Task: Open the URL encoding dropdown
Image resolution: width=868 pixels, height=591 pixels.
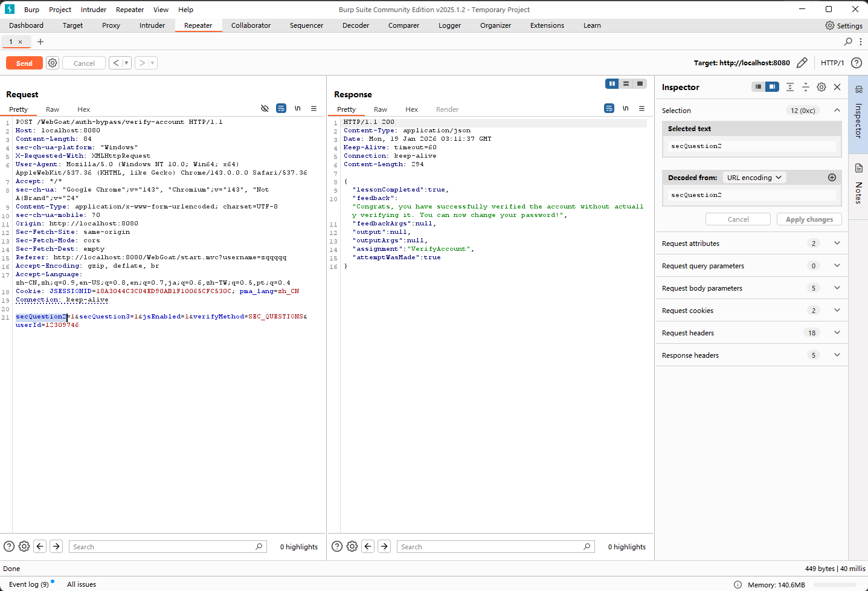Action: point(754,178)
